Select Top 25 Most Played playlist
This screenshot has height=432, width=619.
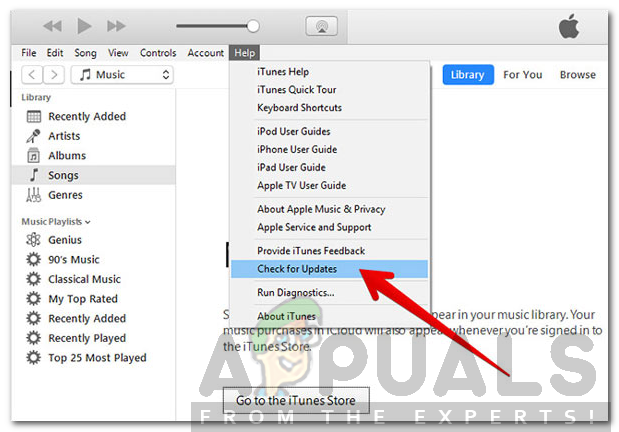[x=97, y=358]
